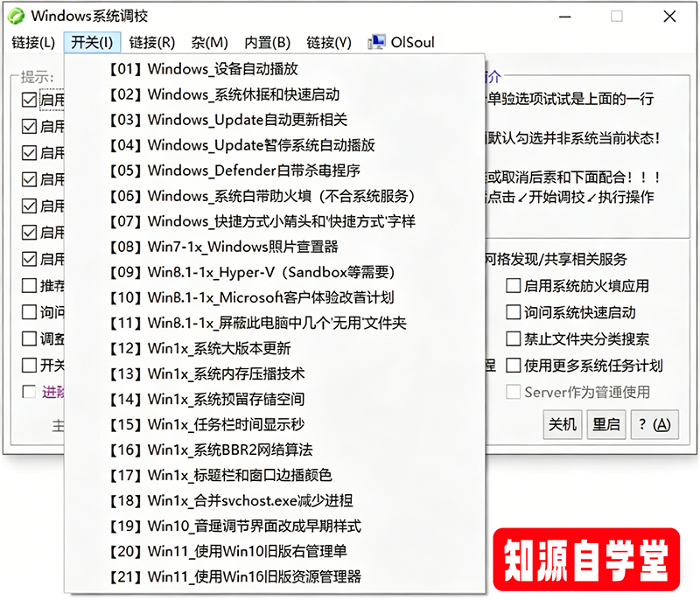This screenshot has width=700, height=600.
Task: Select 【20】 Win11_使用Win10旧版右键菜单
Action: click(275, 552)
